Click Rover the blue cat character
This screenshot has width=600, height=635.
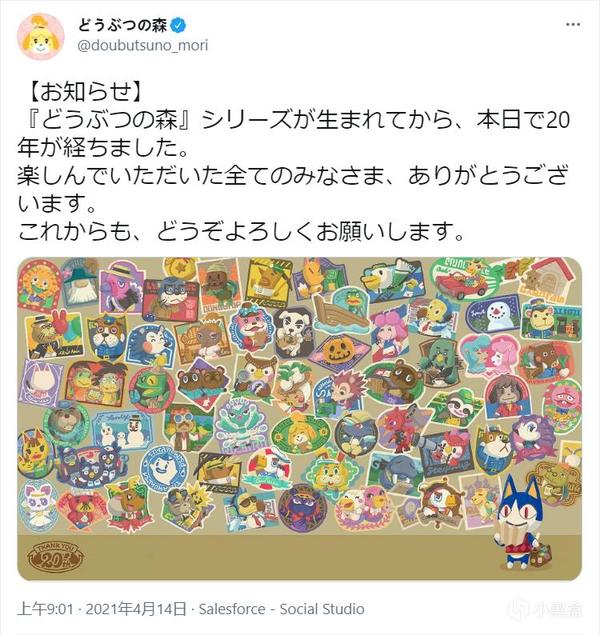pos(521,522)
